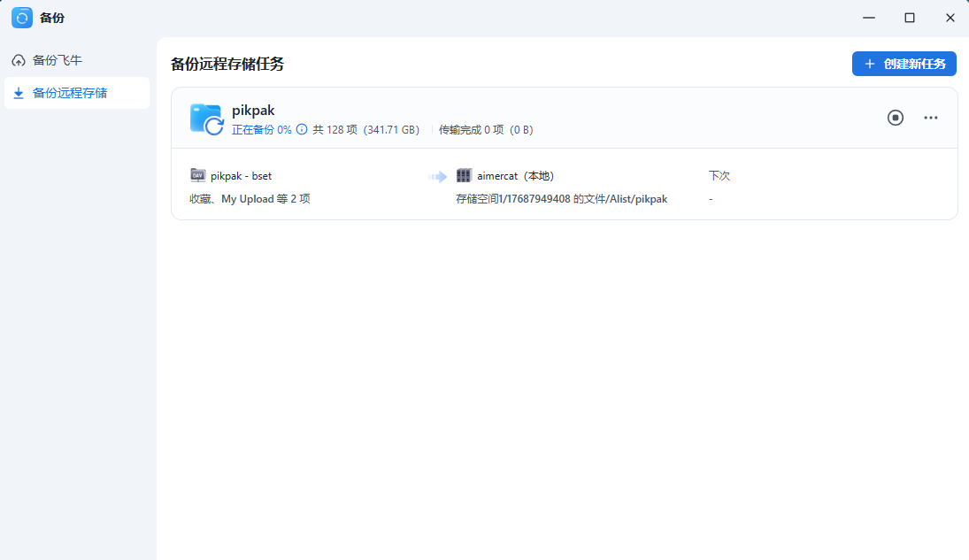Click the Backup app logo icon

21,18
